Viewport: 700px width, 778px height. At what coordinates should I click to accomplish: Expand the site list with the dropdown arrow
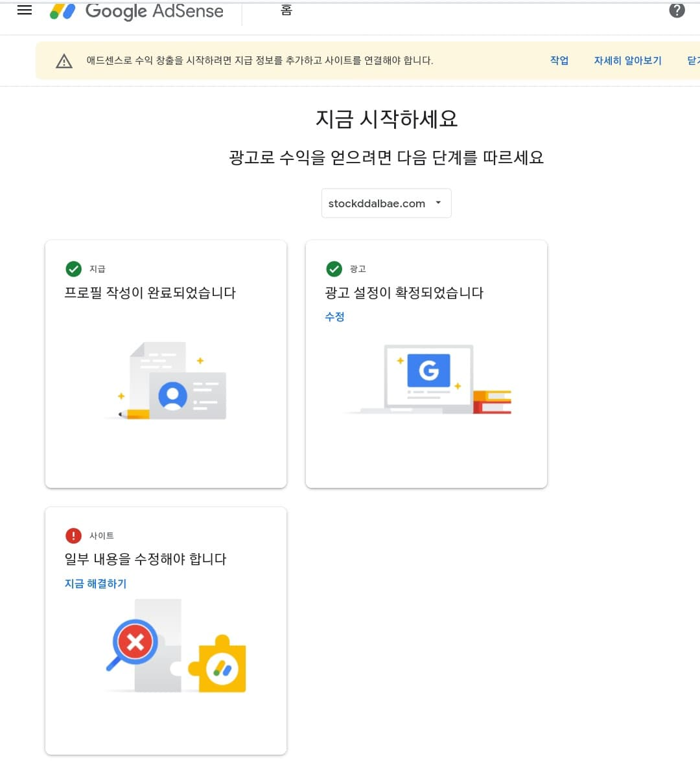pyautogui.click(x=437, y=203)
